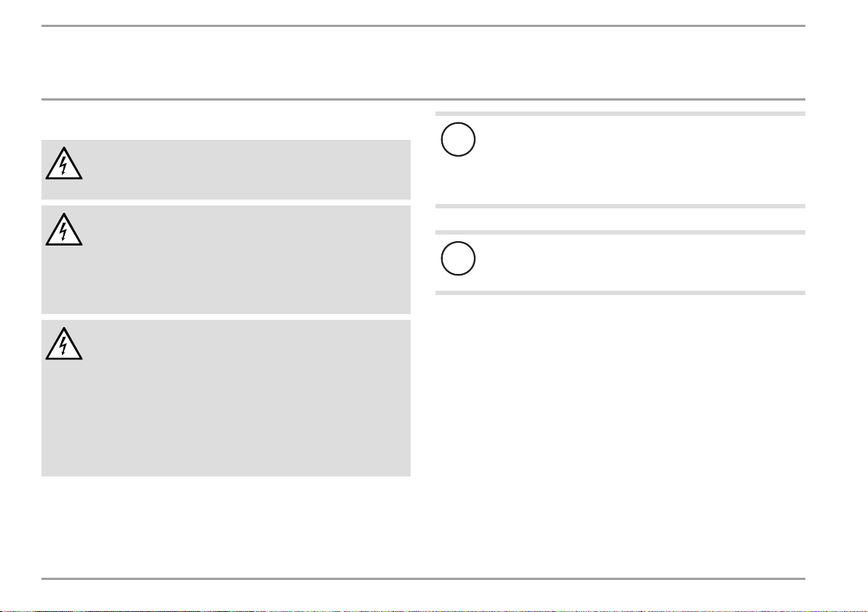Click the footer rule at the page bottom

click(423, 578)
